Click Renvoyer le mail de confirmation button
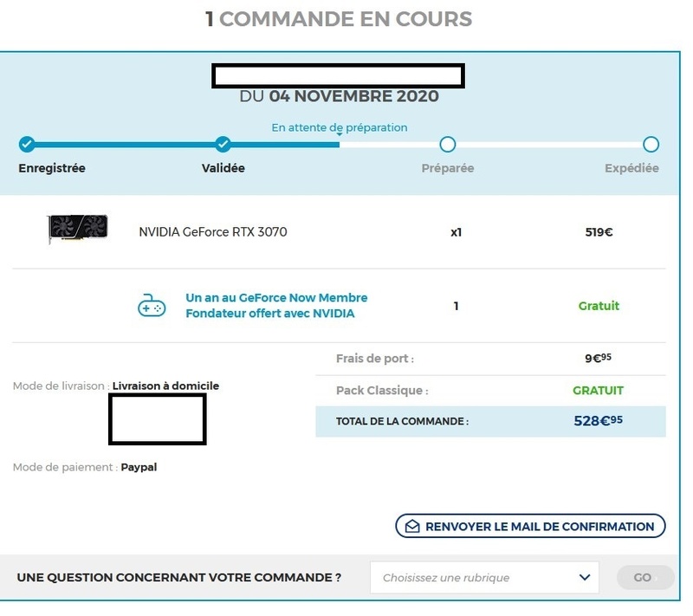 click(x=530, y=526)
